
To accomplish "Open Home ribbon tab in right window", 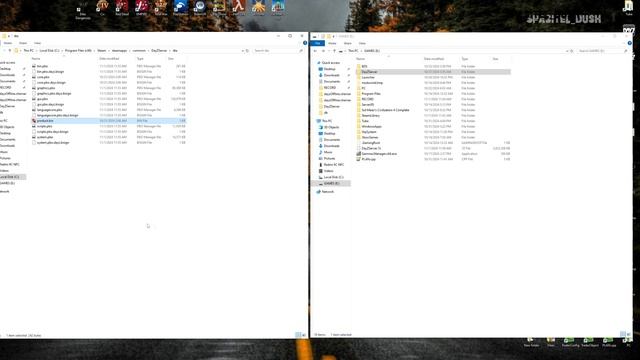I will click(332, 43).
